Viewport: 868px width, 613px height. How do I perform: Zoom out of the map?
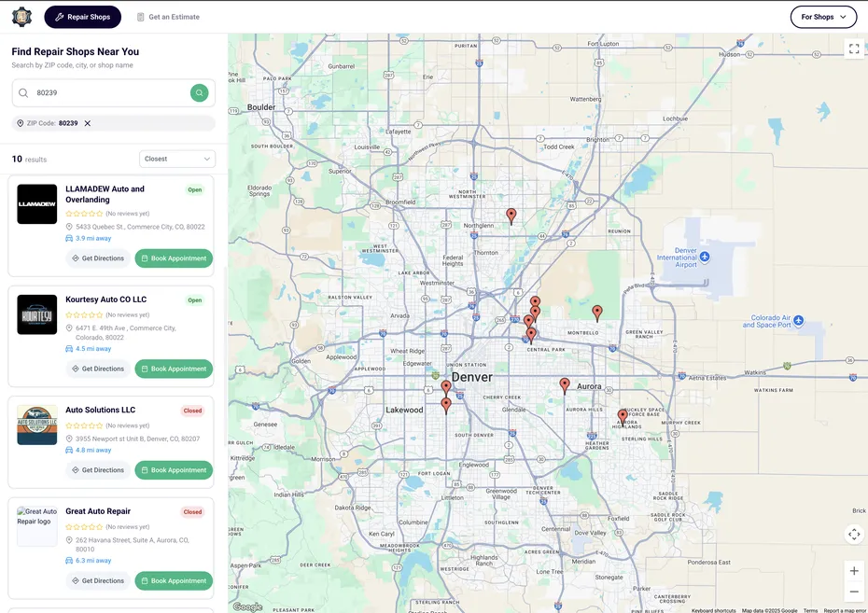pos(852,590)
